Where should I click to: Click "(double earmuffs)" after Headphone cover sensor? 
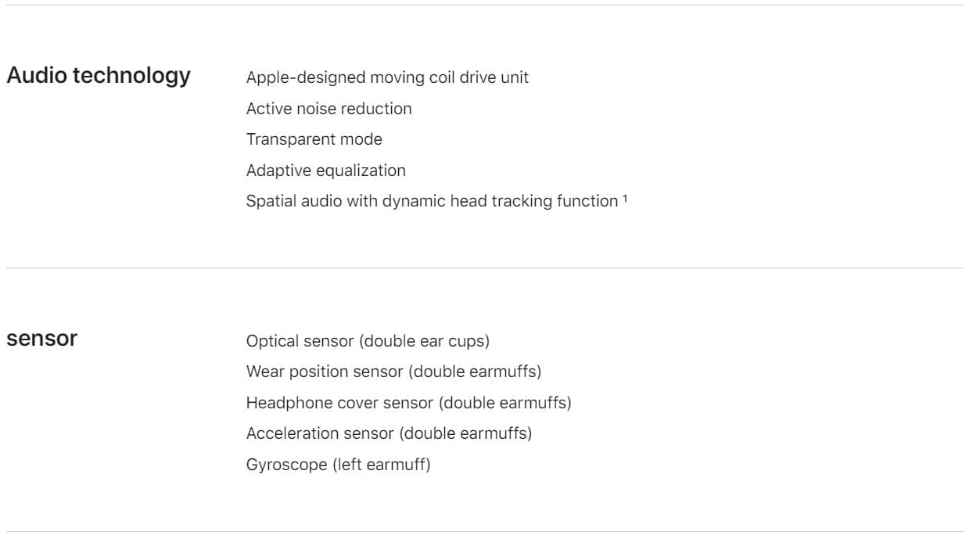505,403
